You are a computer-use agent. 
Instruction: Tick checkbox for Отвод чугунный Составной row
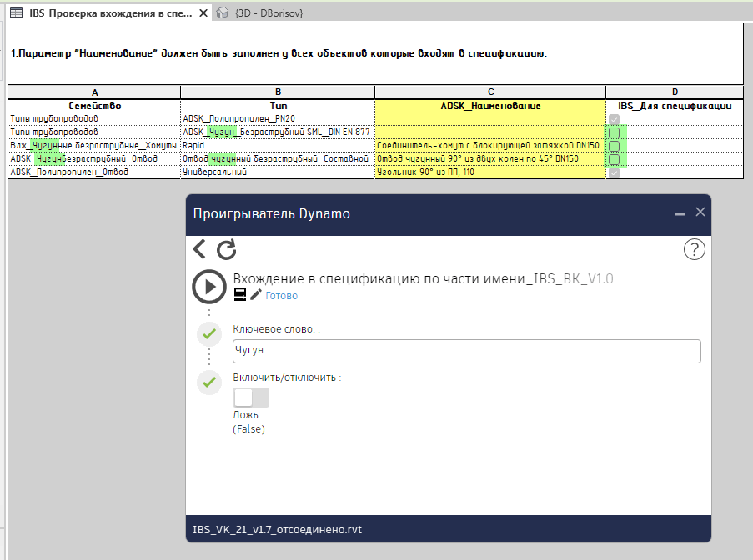(x=615, y=159)
